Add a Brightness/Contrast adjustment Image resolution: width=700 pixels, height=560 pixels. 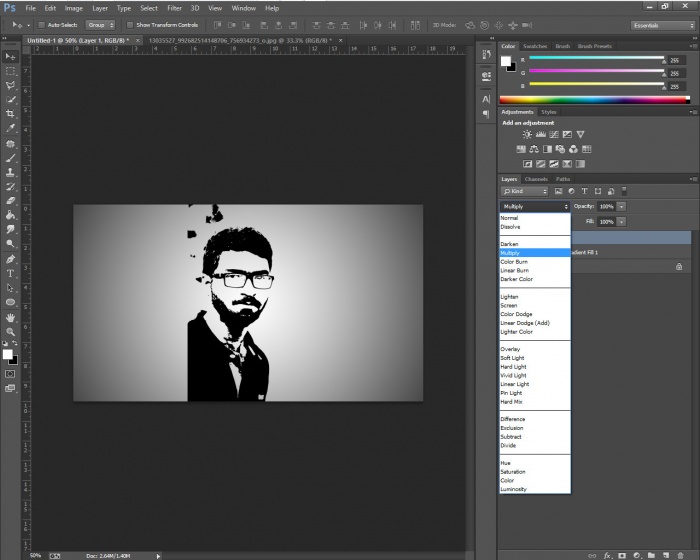(x=527, y=134)
